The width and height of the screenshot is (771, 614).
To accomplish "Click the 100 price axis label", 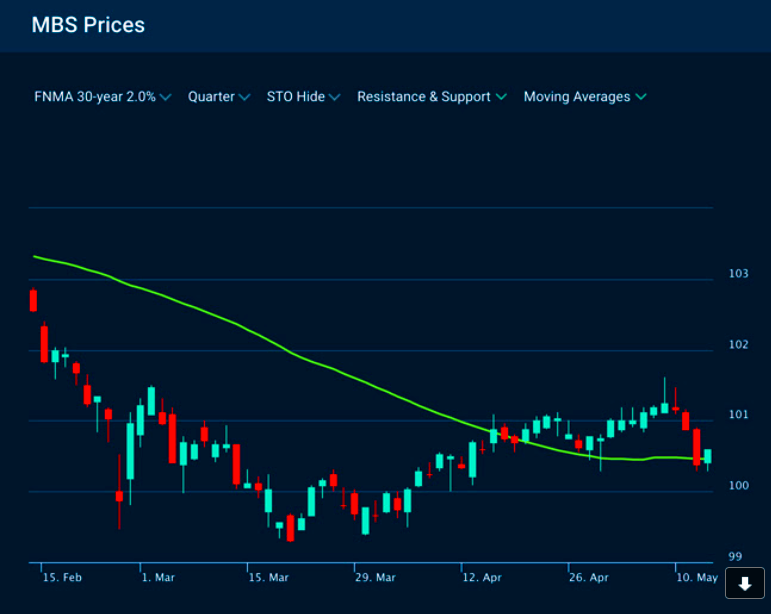I will (x=739, y=486).
